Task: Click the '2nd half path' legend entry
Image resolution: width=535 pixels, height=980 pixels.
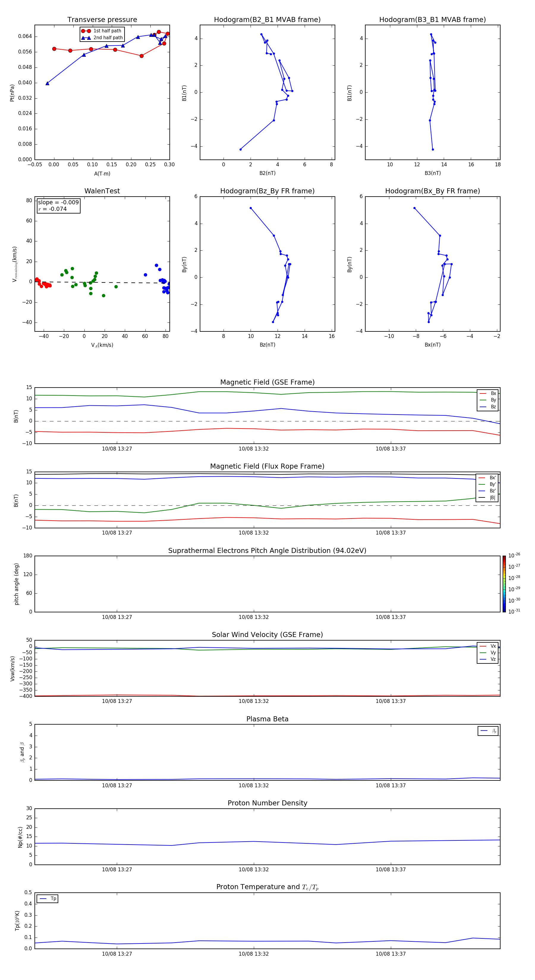Action: point(102,38)
